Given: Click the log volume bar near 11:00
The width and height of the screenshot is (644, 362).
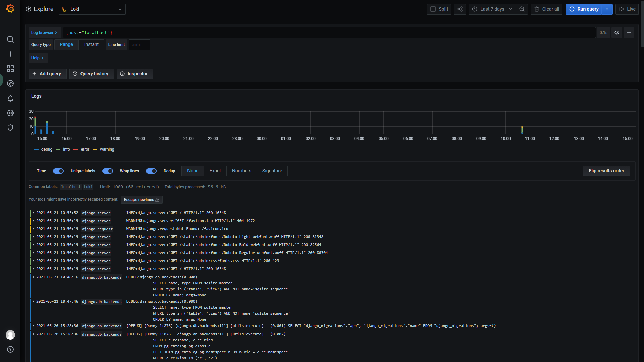Looking at the screenshot, I should (522, 130).
